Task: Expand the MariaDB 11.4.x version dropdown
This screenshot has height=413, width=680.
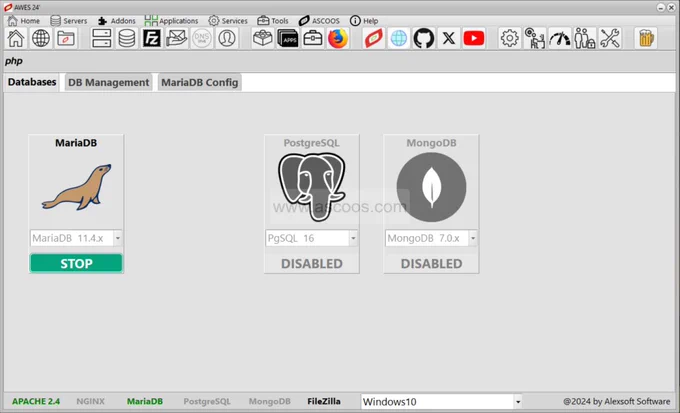Action: pos(118,238)
